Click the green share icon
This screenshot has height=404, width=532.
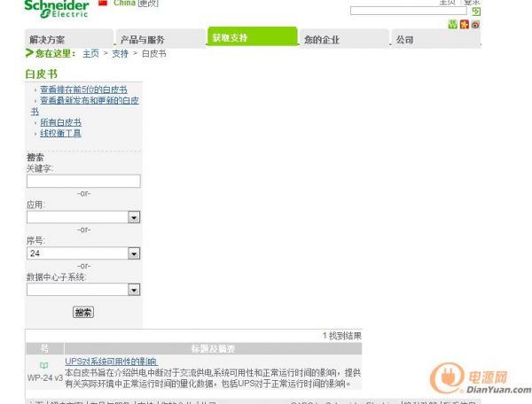[455, 24]
